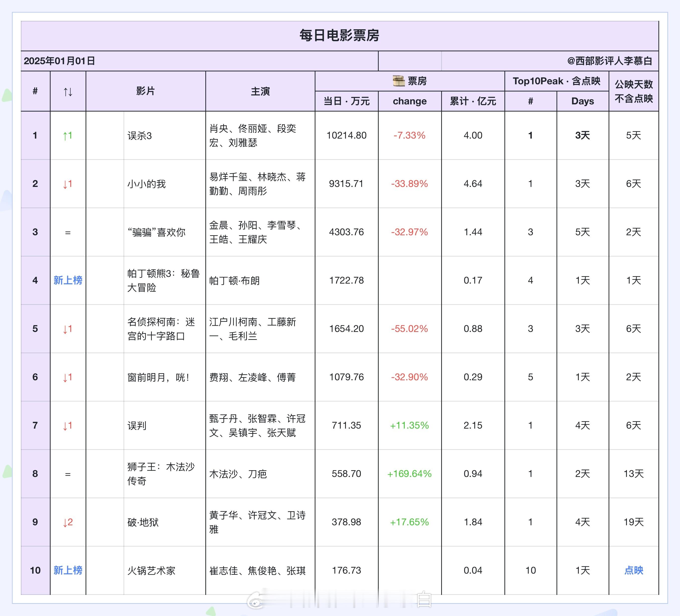The height and width of the screenshot is (616, 680).
Task: Click the blue 点映 label for 火锅艺术家
Action: click(x=633, y=570)
